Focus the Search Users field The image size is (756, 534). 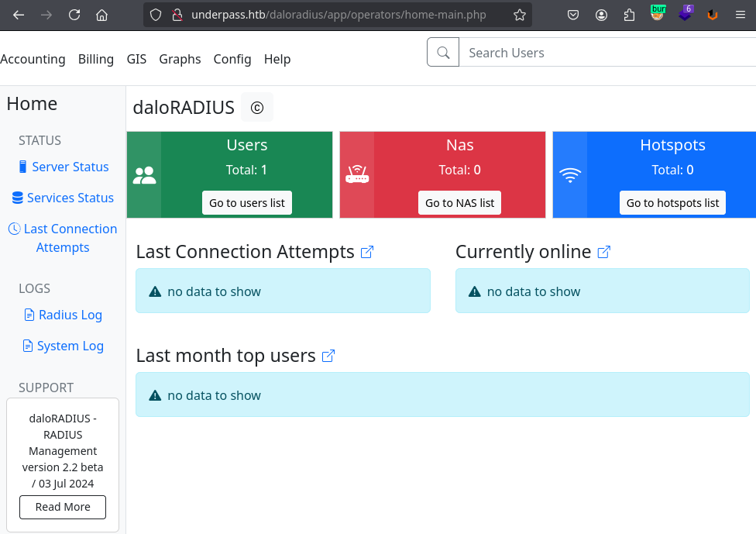607,52
